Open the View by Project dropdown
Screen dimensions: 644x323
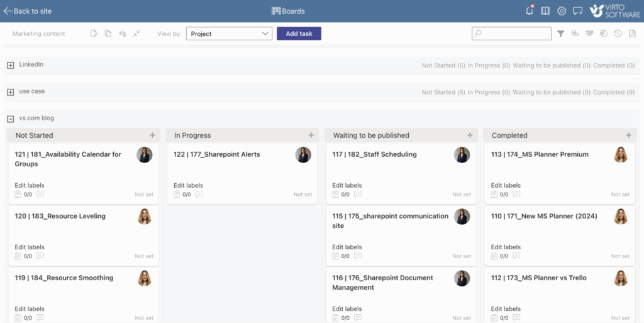(x=229, y=34)
